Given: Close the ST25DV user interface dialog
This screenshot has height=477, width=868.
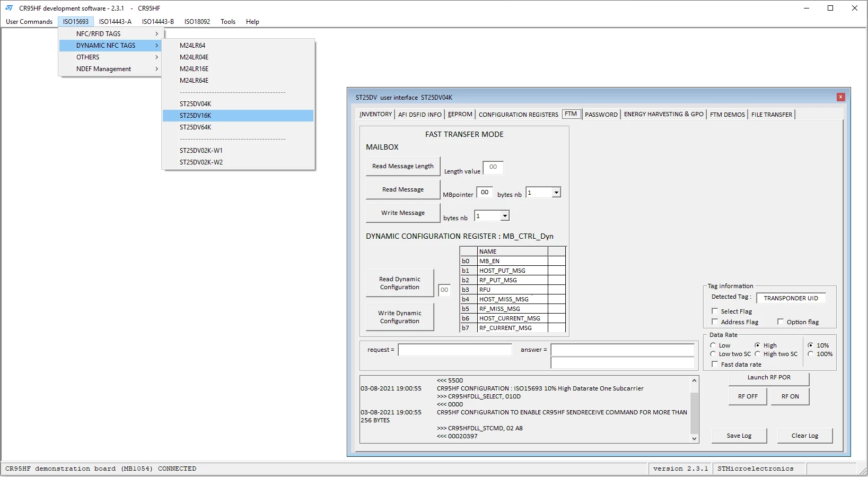Looking at the screenshot, I should click(x=840, y=97).
